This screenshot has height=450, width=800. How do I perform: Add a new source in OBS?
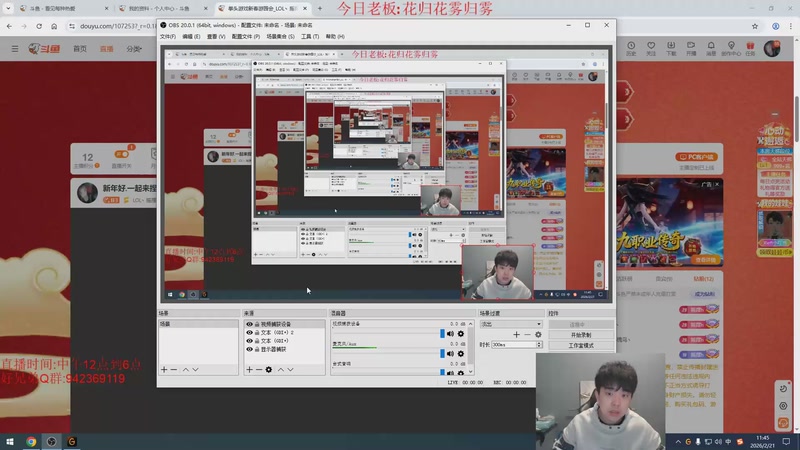pyautogui.click(x=249, y=369)
